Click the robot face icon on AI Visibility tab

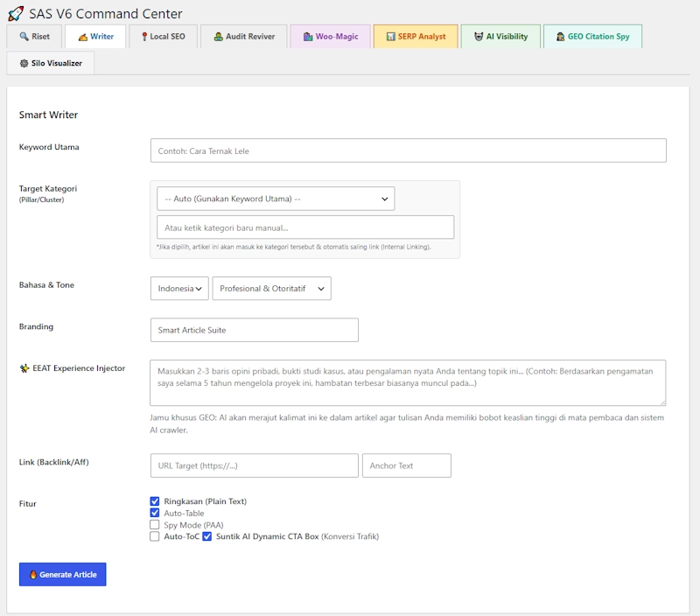tap(479, 37)
